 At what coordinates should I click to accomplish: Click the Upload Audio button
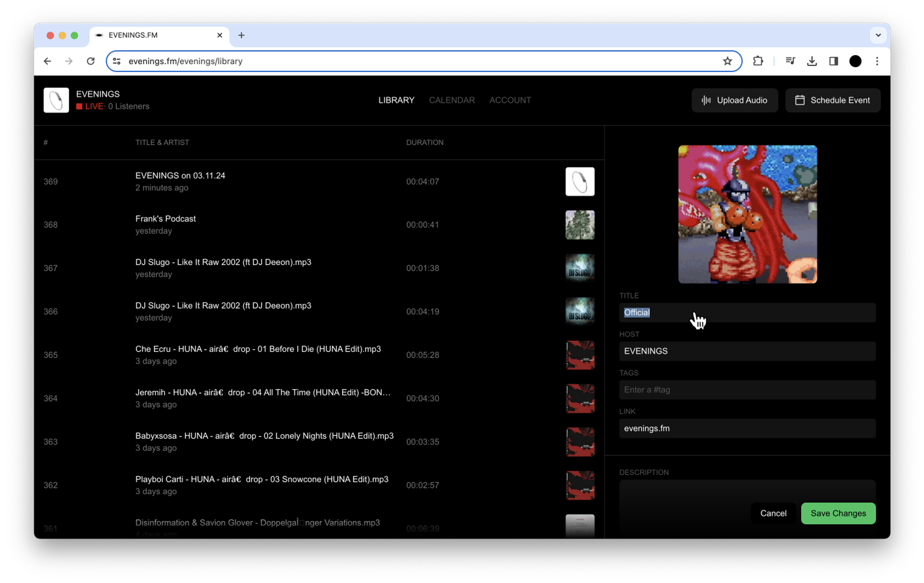pos(735,100)
